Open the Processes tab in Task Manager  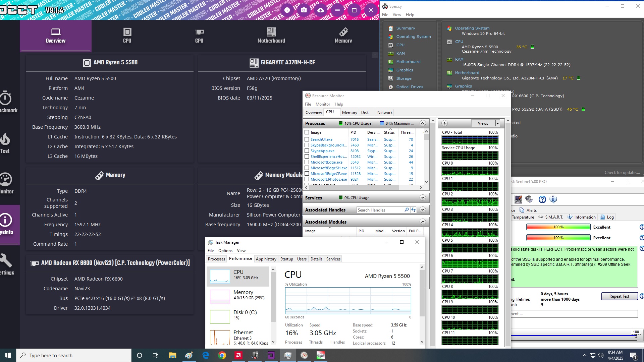[216, 259]
